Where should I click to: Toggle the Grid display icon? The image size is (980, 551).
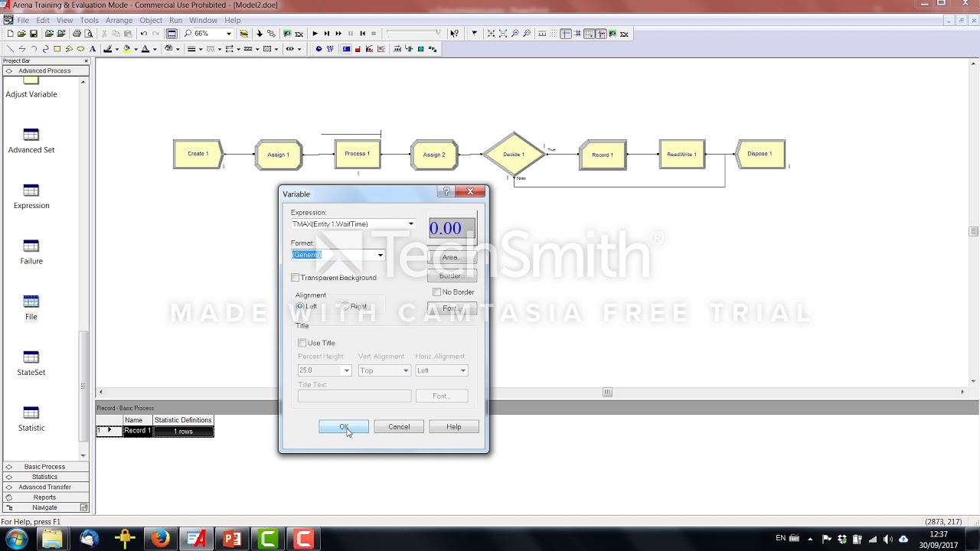553,34
